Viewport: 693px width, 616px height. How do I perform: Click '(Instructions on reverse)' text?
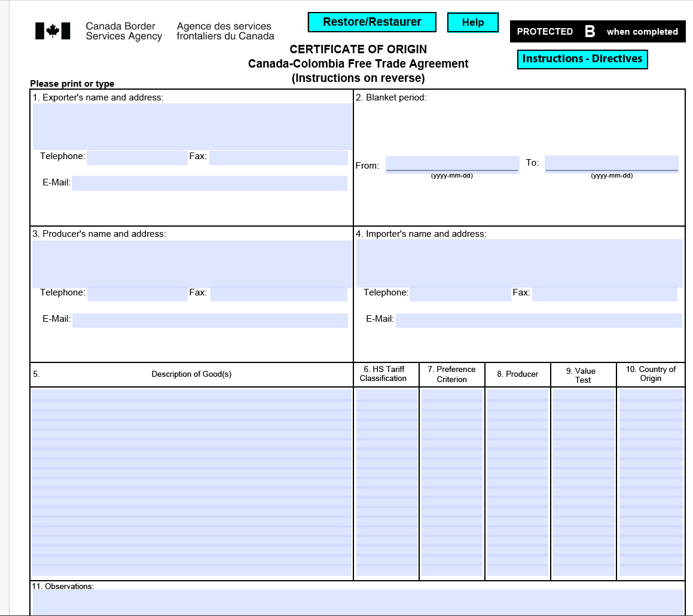coord(358,78)
